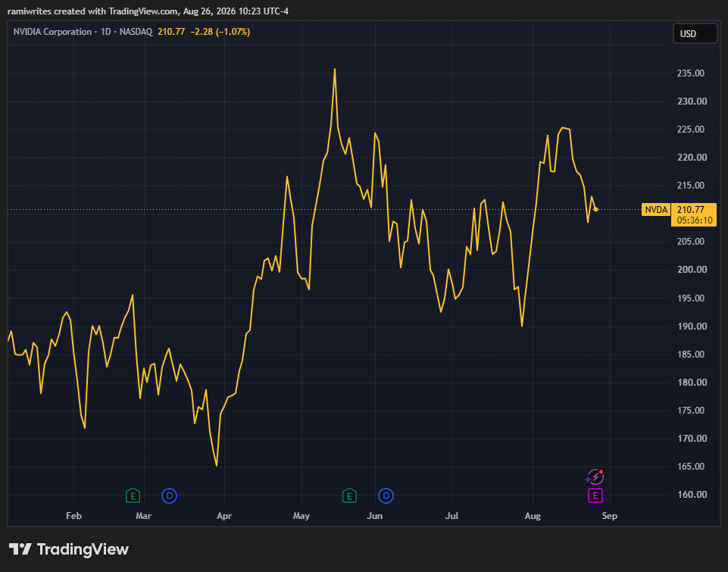The height and width of the screenshot is (572, 728).
Task: Click the 230.00 price axis label
Action: [692, 102]
